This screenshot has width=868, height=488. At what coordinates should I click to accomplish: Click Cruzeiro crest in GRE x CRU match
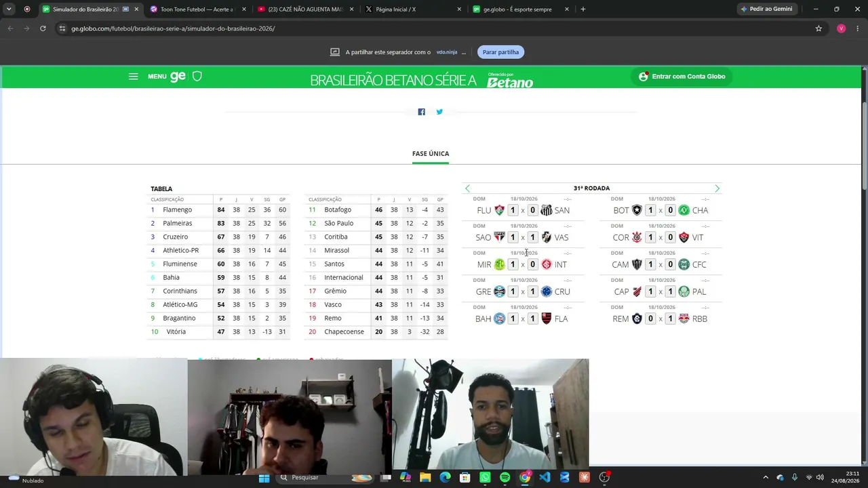coord(547,291)
